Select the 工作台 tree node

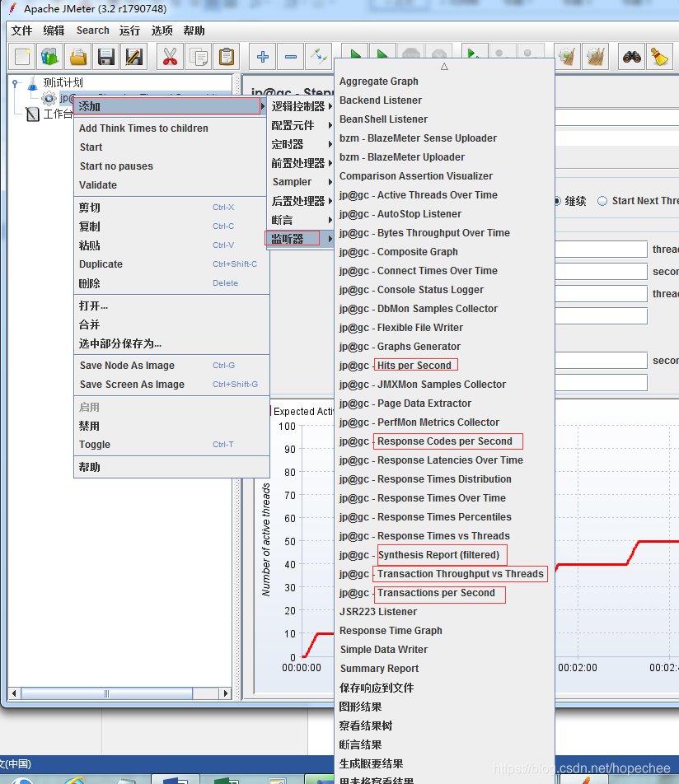click(x=58, y=114)
